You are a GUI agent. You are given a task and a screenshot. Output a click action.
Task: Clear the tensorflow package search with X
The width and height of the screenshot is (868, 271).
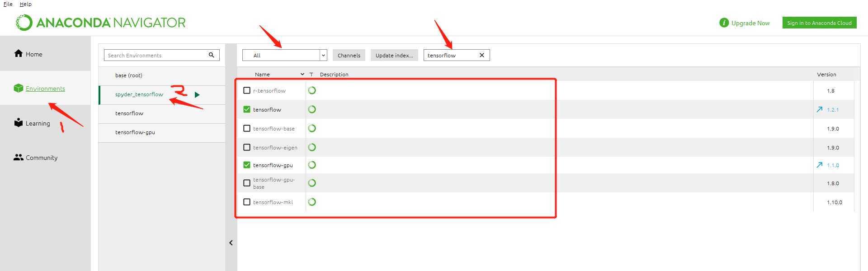[x=482, y=55]
